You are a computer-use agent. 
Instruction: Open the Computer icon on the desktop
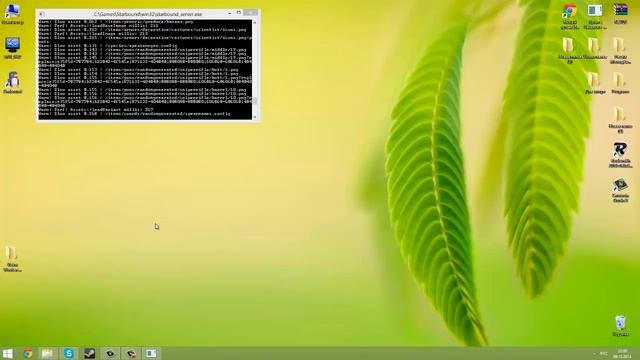click(x=12, y=13)
